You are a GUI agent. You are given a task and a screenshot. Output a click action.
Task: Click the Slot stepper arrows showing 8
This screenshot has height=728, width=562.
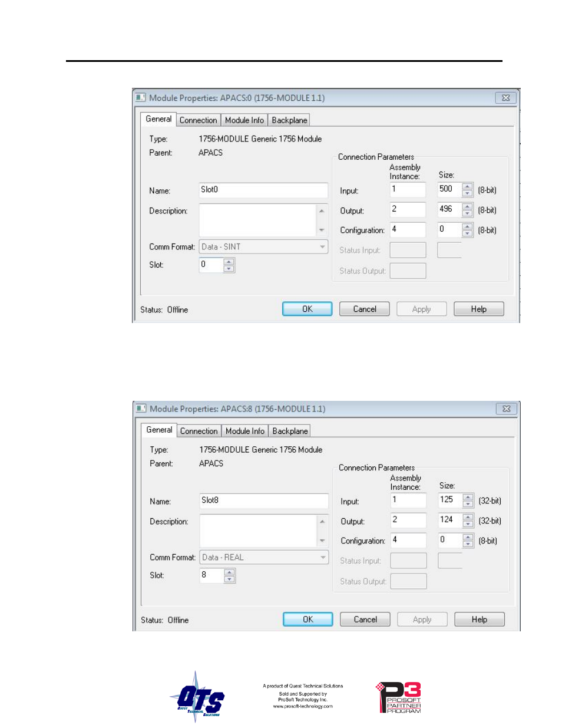230,576
